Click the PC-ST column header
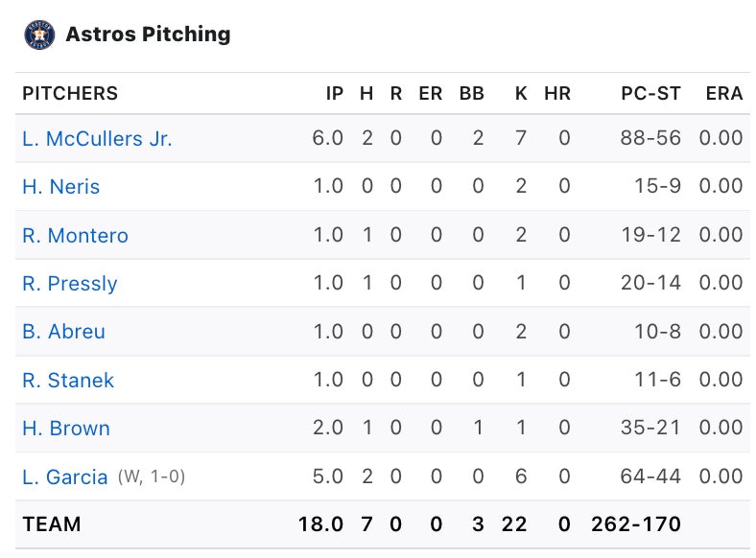The width and height of the screenshot is (756, 558). click(650, 93)
